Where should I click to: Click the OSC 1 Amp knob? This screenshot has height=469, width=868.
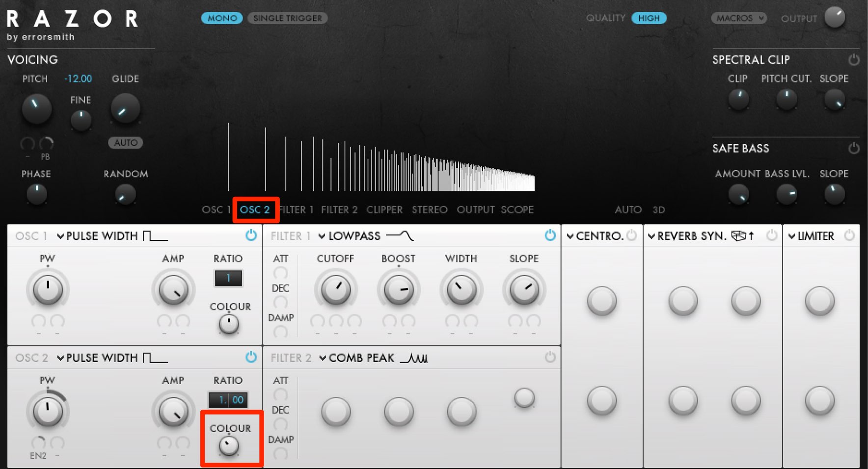tap(173, 289)
